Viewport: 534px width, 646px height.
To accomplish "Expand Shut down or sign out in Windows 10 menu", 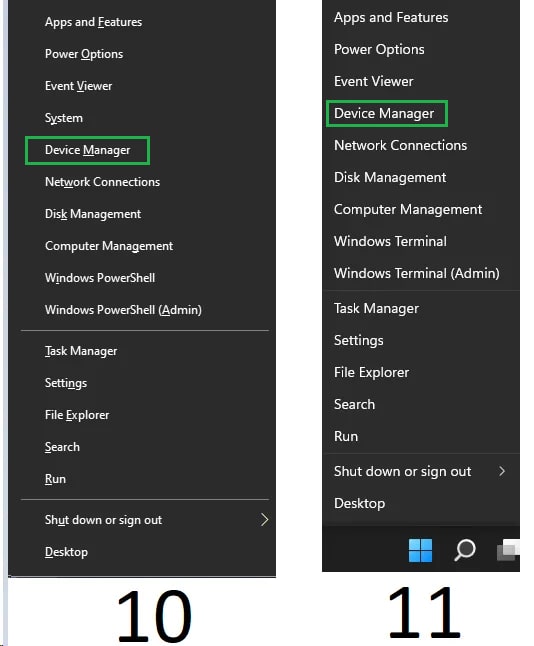I will click(x=145, y=520).
